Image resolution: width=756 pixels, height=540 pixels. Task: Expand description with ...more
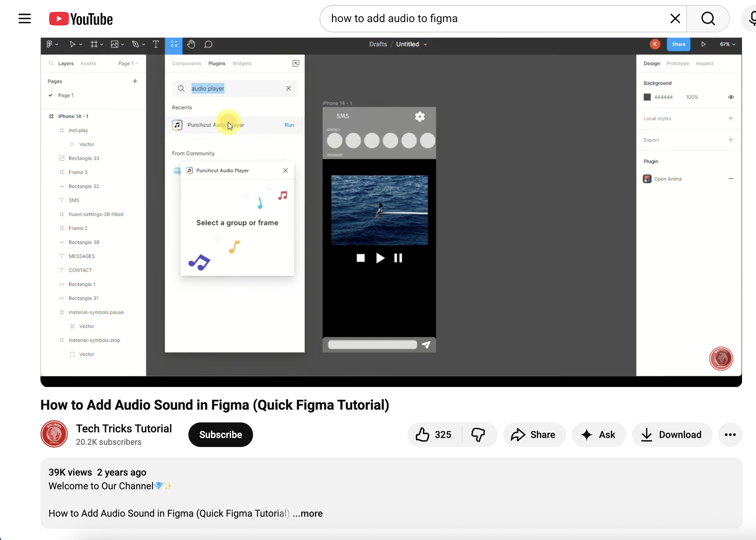[308, 513]
